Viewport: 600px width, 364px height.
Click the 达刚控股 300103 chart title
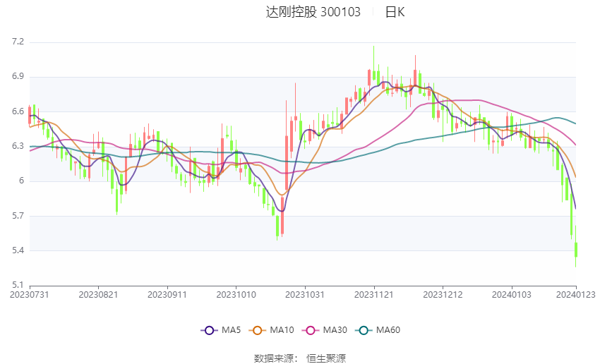pos(313,12)
